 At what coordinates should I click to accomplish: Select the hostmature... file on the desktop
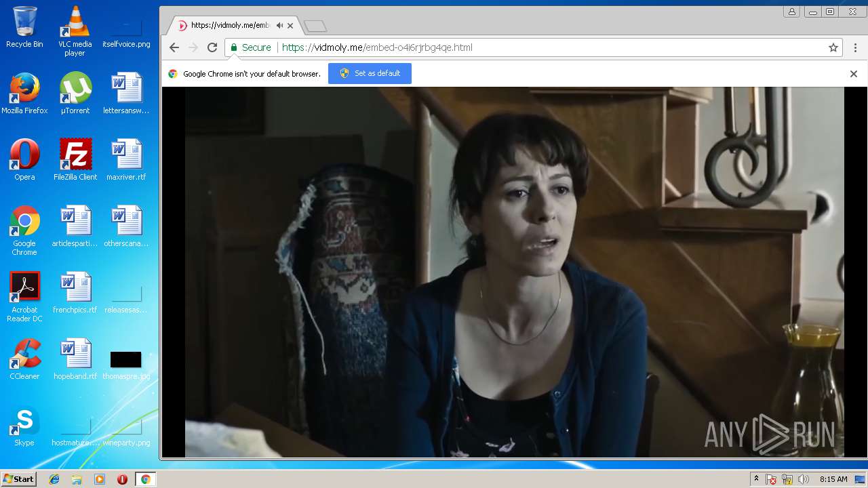click(75, 434)
